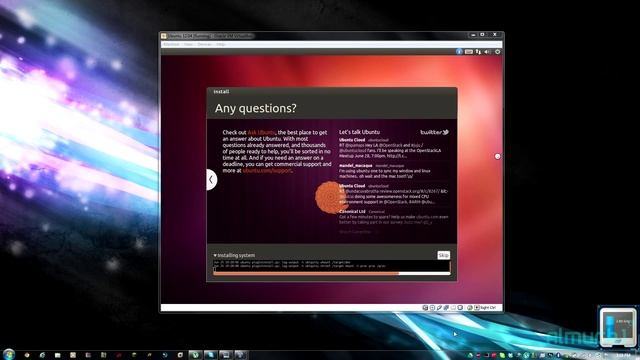
Task: Click the VirtualBox window title bar icon
Action: 164,36
